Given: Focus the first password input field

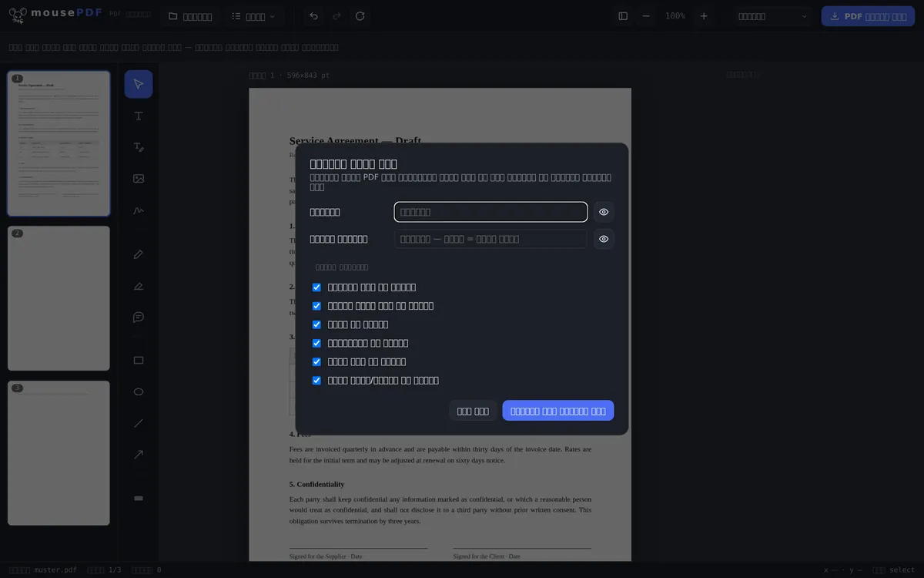Looking at the screenshot, I should 490,212.
